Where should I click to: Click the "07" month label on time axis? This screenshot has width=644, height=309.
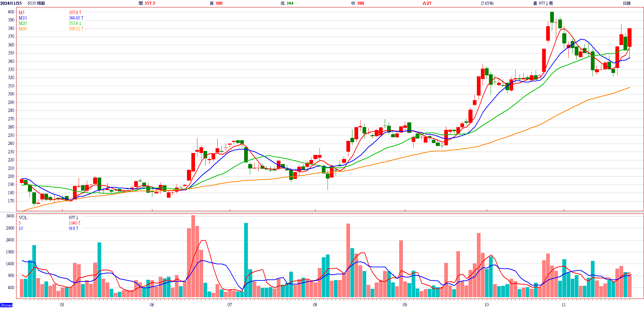pyautogui.click(x=230, y=305)
